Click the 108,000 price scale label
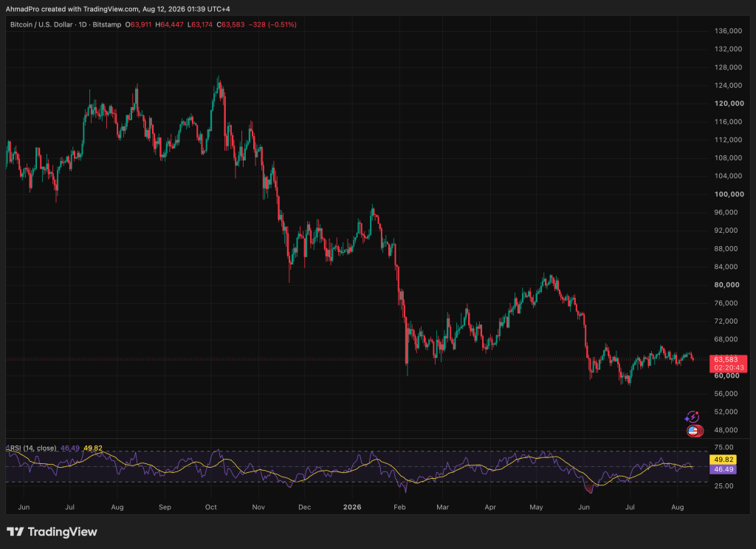 point(728,157)
